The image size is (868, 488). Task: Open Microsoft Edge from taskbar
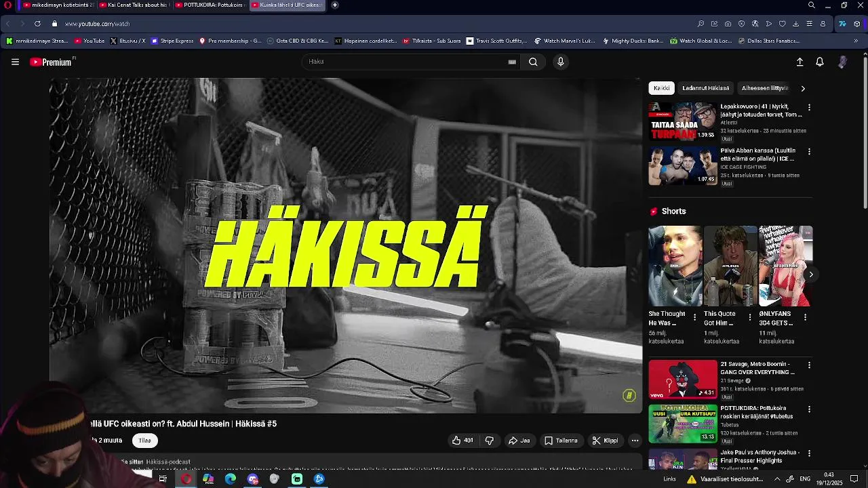[231, 479]
